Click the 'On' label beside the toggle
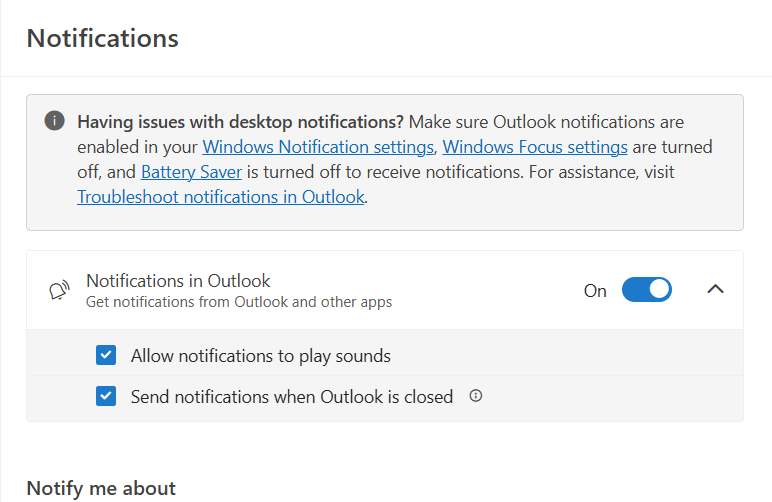772x502 pixels. [x=595, y=291]
